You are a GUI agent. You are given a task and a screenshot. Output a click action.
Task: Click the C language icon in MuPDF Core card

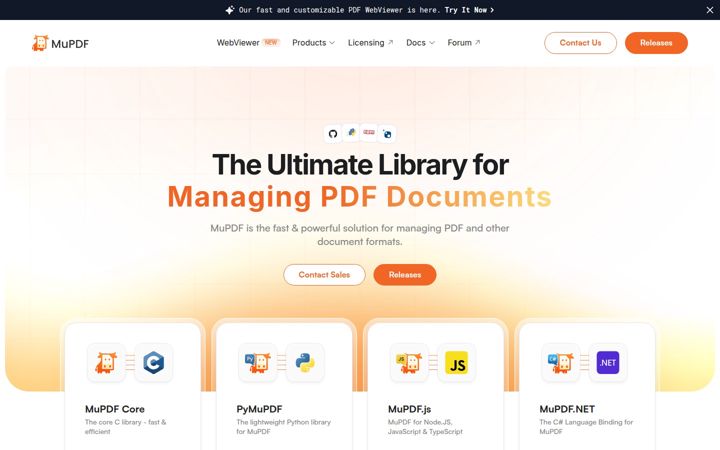coord(153,363)
